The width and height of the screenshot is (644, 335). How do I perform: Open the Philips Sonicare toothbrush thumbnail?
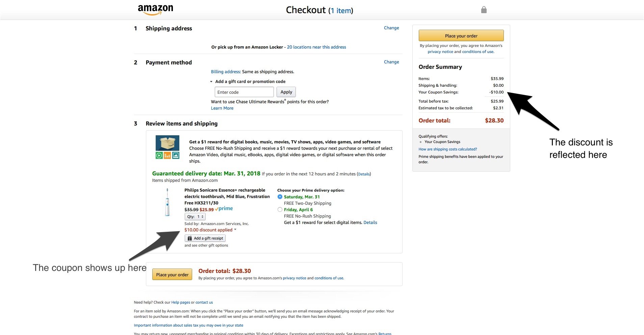click(x=167, y=202)
